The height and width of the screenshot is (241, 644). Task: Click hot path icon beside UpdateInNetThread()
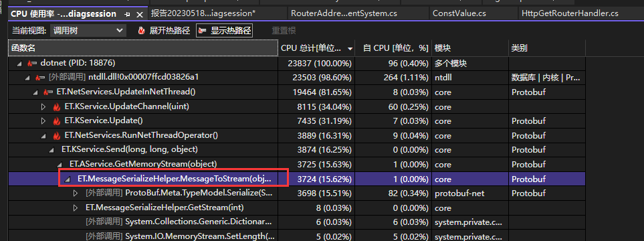[48, 92]
